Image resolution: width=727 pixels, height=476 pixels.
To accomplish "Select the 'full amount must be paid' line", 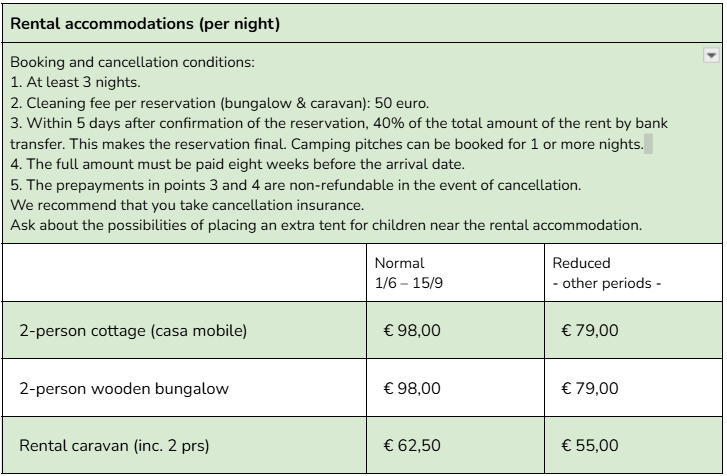I will (x=215, y=165).
